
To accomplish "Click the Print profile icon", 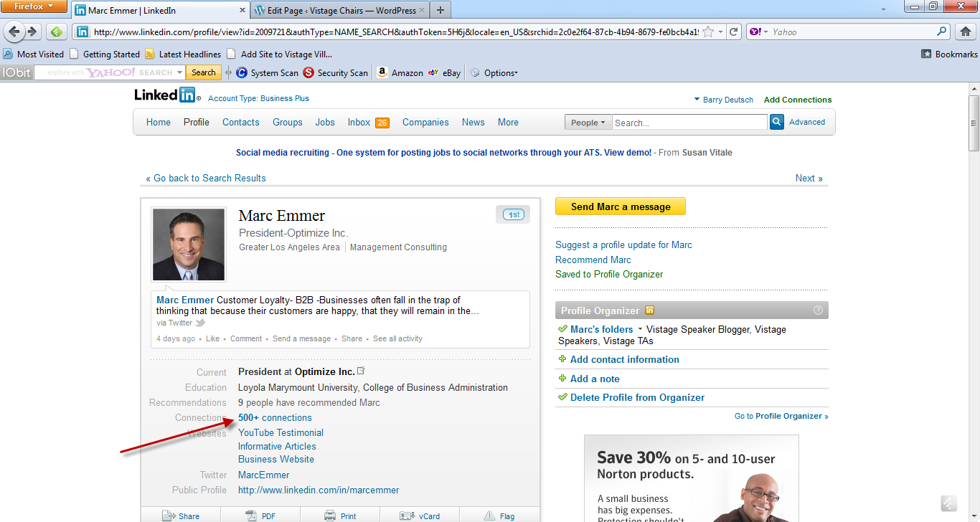I will 330,516.
